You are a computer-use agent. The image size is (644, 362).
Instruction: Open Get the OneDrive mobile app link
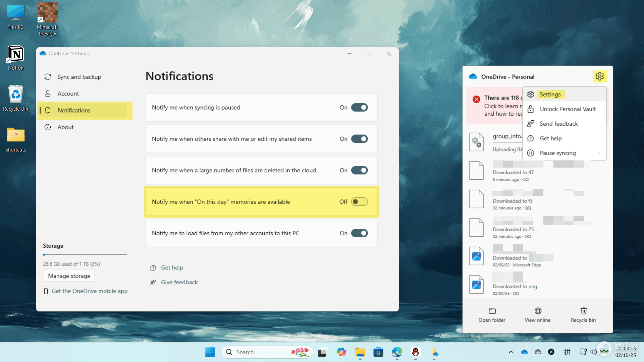90,291
